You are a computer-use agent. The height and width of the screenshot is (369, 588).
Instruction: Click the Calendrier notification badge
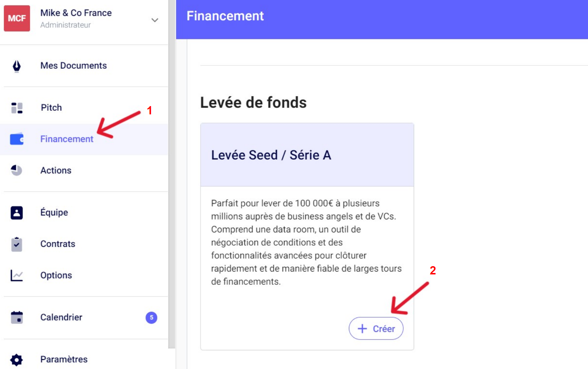(151, 318)
